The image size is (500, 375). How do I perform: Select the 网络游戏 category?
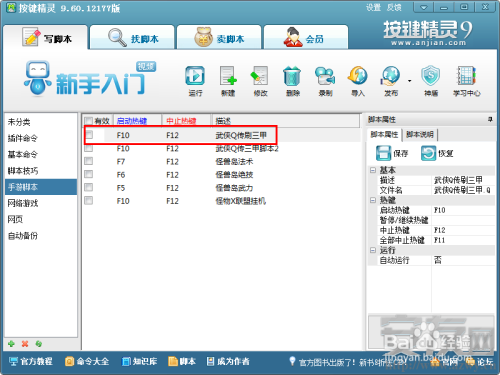(41, 203)
